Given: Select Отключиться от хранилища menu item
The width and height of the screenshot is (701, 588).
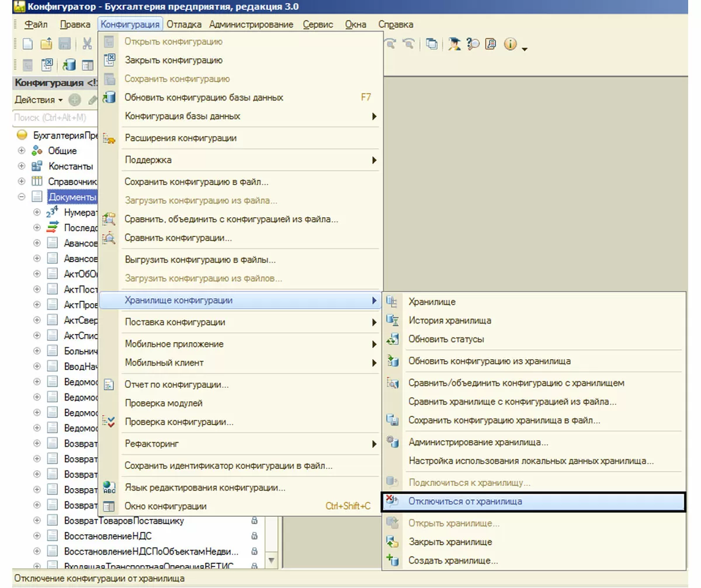Looking at the screenshot, I should (x=465, y=502).
